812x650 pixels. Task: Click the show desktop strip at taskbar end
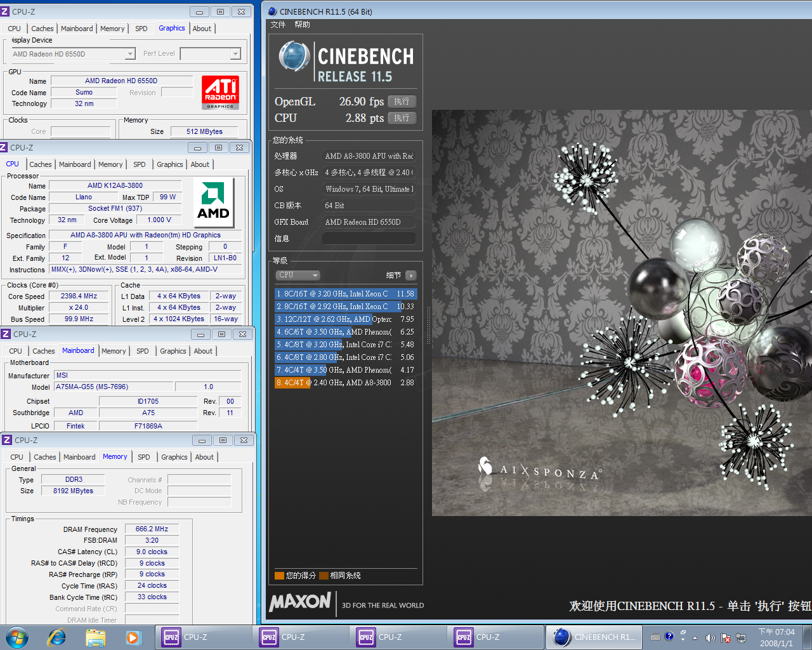pyautogui.click(x=808, y=637)
